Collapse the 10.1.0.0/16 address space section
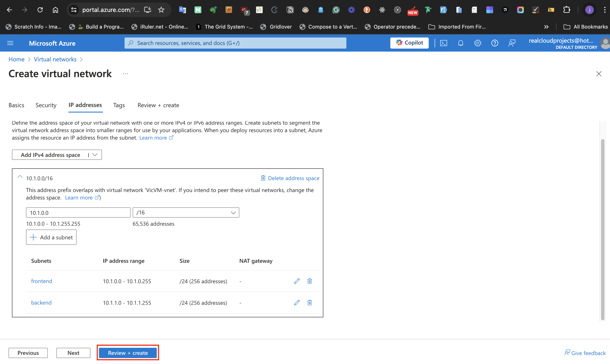 point(20,177)
